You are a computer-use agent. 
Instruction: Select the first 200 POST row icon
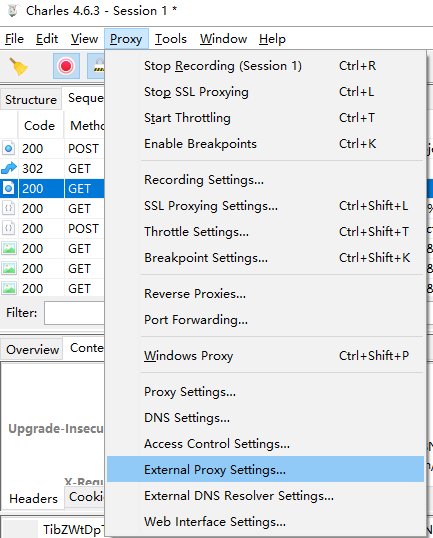point(9,148)
